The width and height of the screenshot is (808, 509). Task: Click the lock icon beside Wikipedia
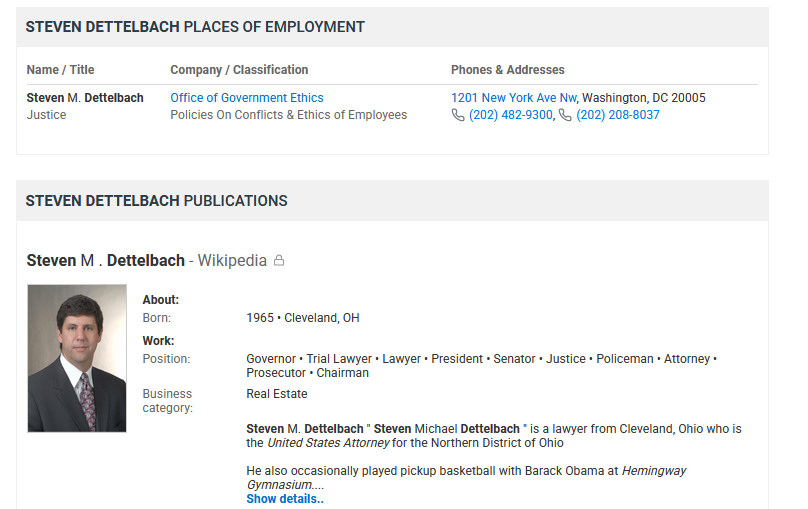279,260
